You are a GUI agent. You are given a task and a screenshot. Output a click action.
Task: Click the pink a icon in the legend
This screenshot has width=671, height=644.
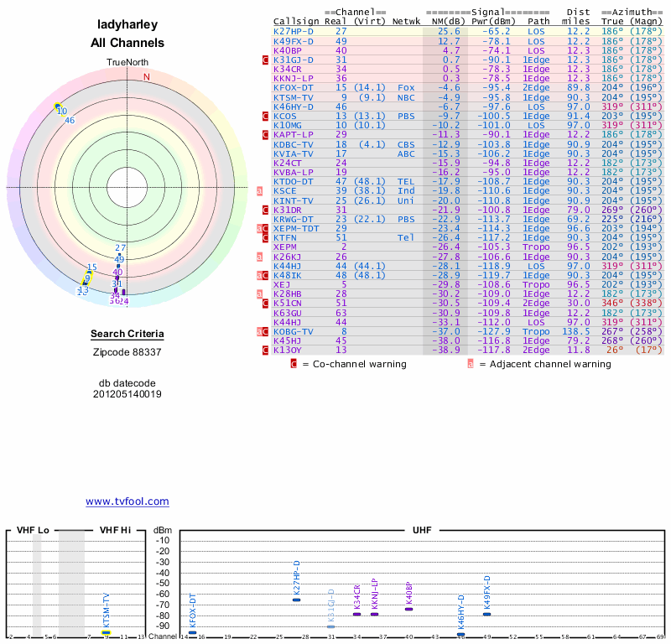[471, 364]
